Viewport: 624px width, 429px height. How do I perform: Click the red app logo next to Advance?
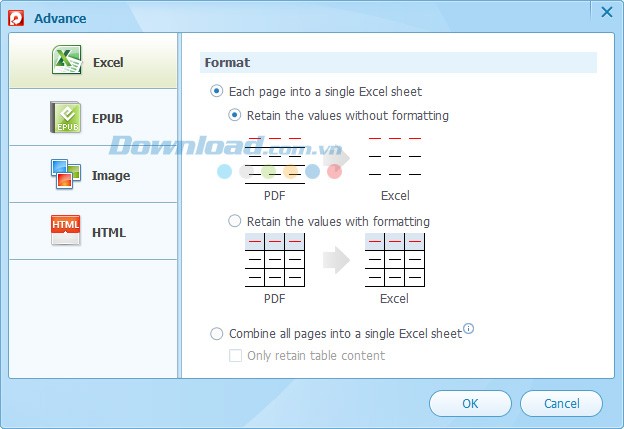[16, 18]
